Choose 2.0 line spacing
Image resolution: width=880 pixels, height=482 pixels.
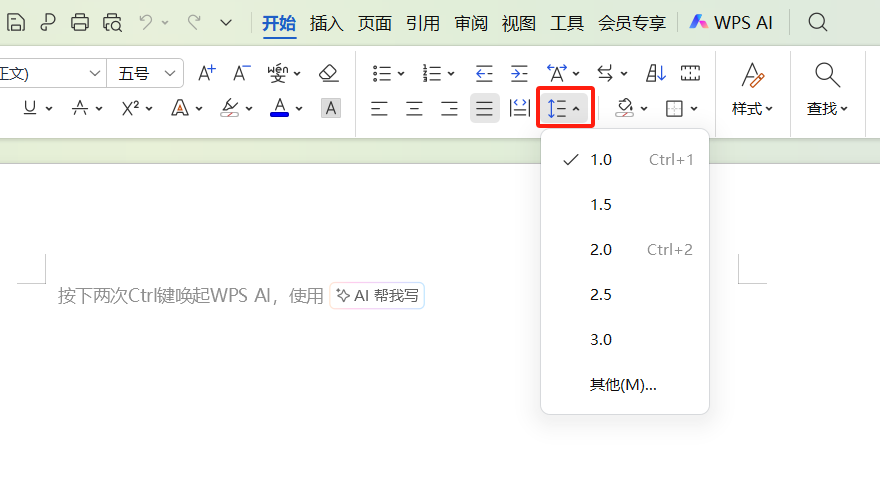625,250
